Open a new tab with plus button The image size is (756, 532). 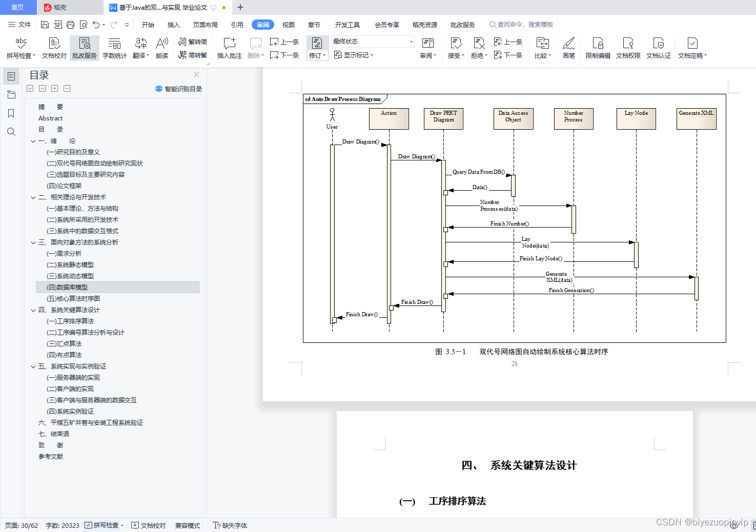coord(240,7)
